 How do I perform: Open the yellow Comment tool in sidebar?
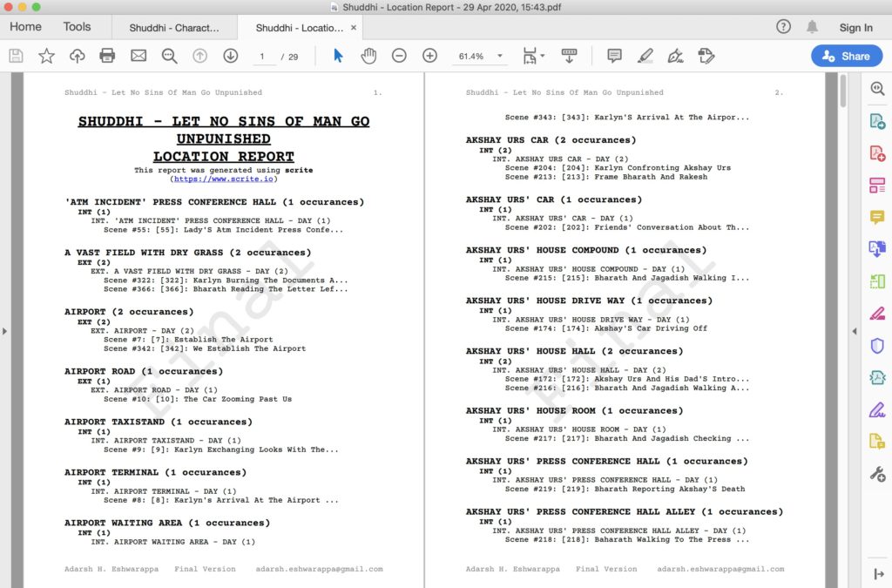[877, 217]
